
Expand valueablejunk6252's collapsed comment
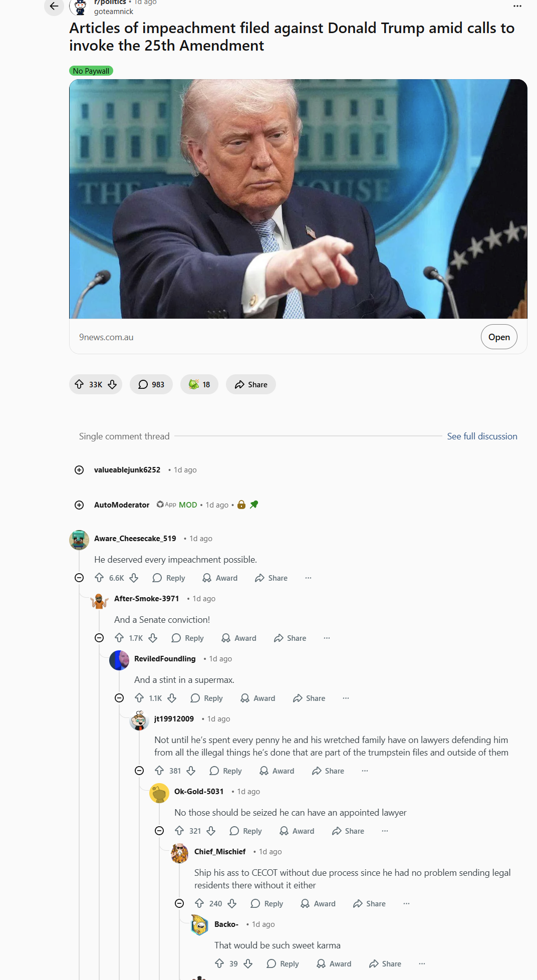click(79, 470)
